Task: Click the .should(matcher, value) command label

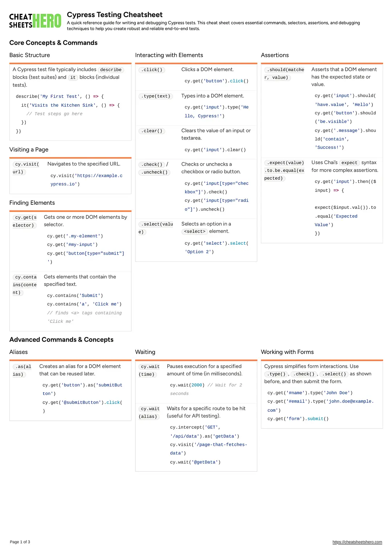Action: (x=284, y=74)
